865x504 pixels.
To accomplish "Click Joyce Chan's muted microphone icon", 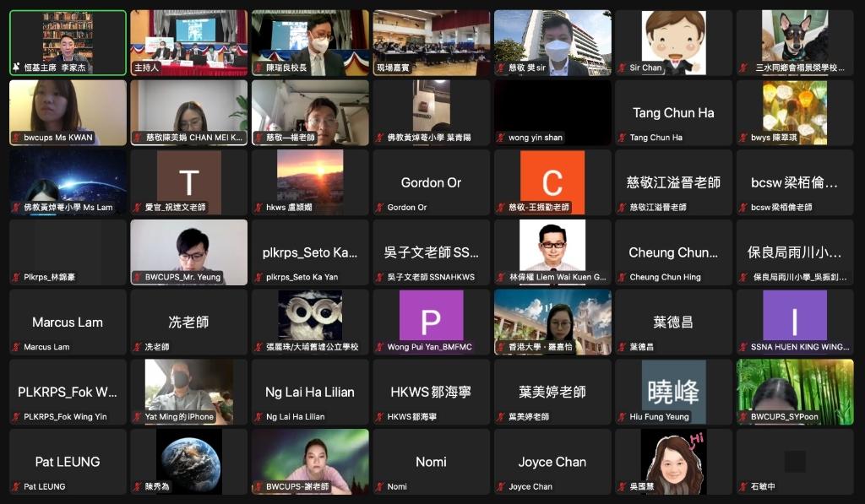I will pos(501,487).
